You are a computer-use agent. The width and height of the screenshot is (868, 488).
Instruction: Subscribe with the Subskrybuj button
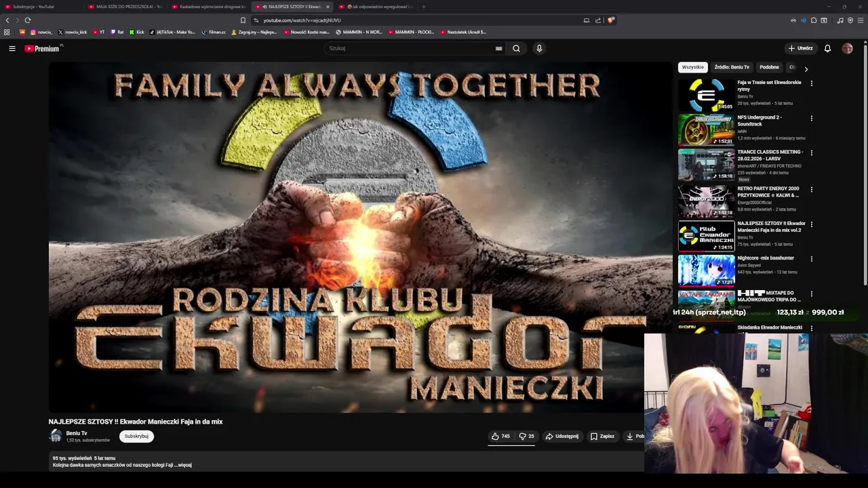(x=136, y=436)
